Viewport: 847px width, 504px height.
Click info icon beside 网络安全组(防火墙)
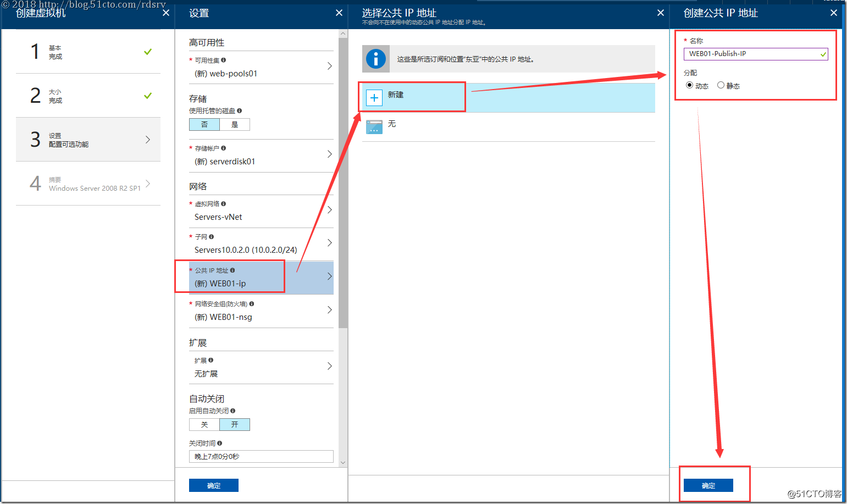pyautogui.click(x=252, y=303)
